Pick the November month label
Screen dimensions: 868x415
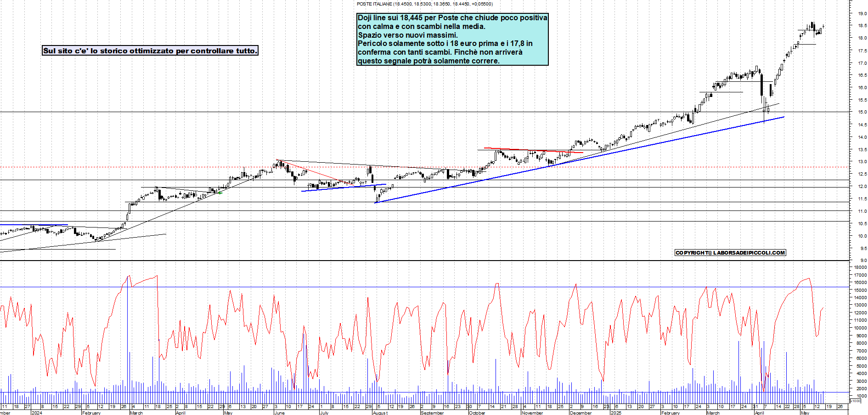[532, 413]
